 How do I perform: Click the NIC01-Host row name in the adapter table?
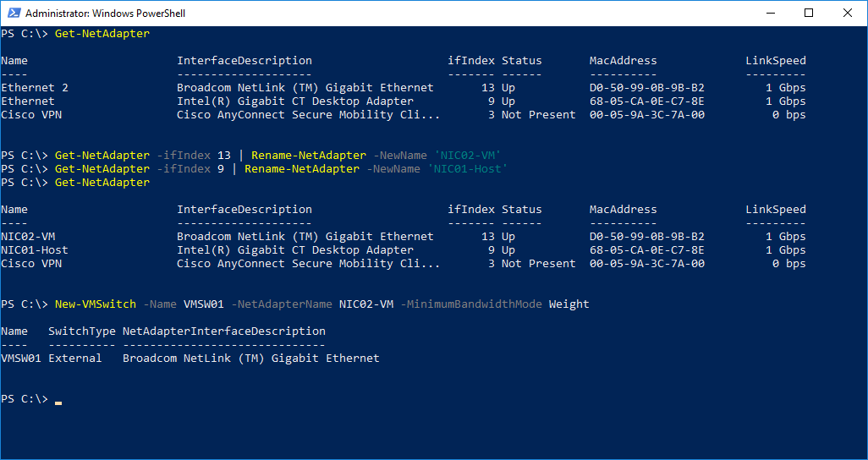click(x=35, y=250)
